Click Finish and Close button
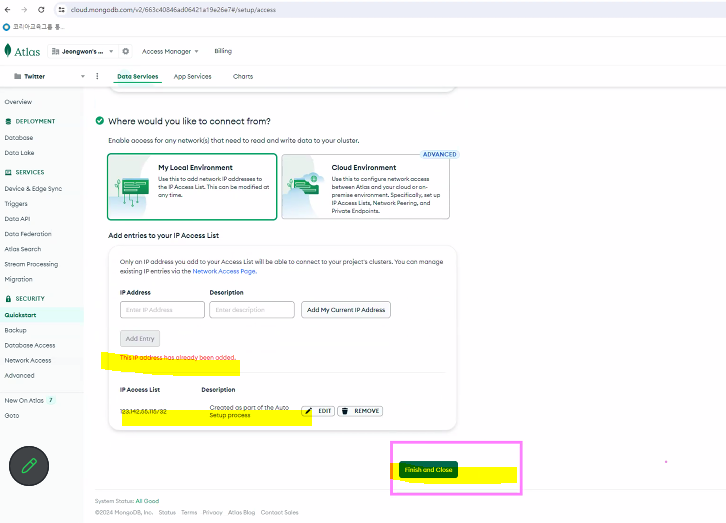 pos(428,470)
